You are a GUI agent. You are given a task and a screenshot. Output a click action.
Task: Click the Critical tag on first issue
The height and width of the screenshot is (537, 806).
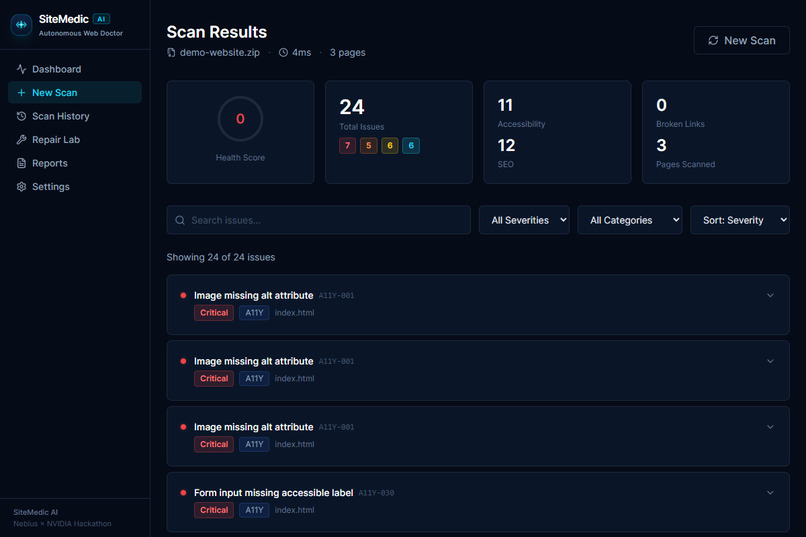click(x=214, y=312)
